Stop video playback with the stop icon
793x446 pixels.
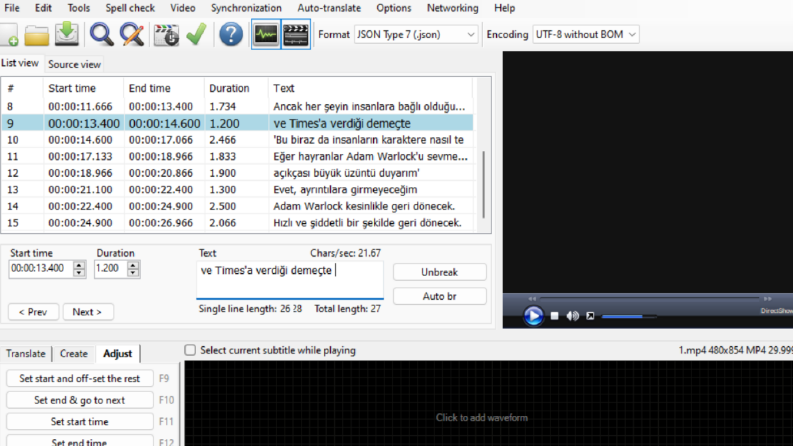(554, 316)
